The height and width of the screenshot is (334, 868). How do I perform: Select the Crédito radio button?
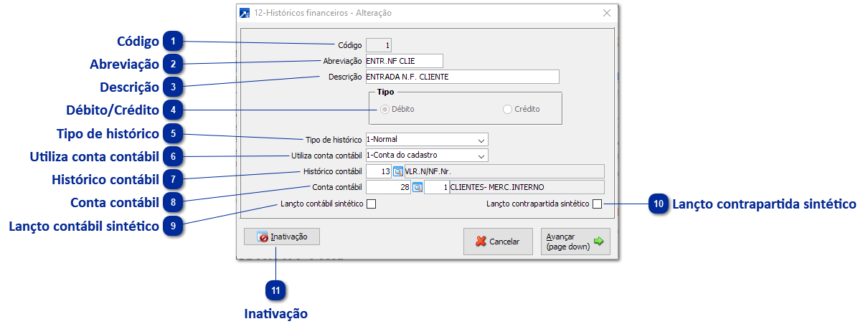click(507, 109)
